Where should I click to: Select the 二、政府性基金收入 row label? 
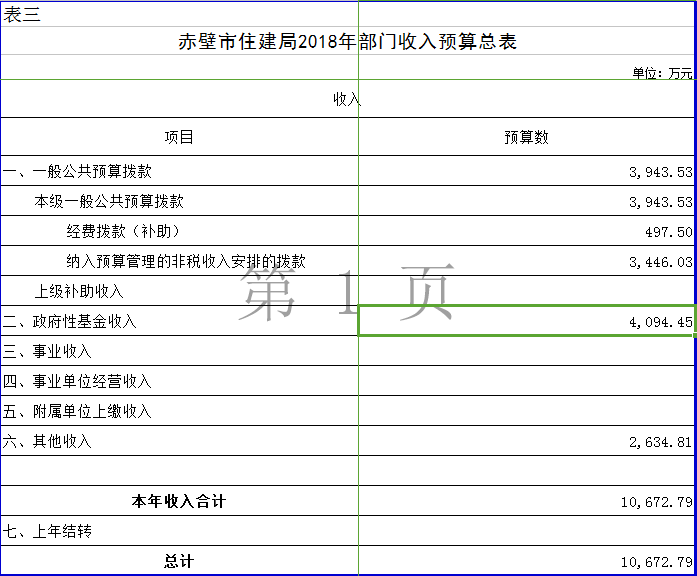(x=69, y=321)
